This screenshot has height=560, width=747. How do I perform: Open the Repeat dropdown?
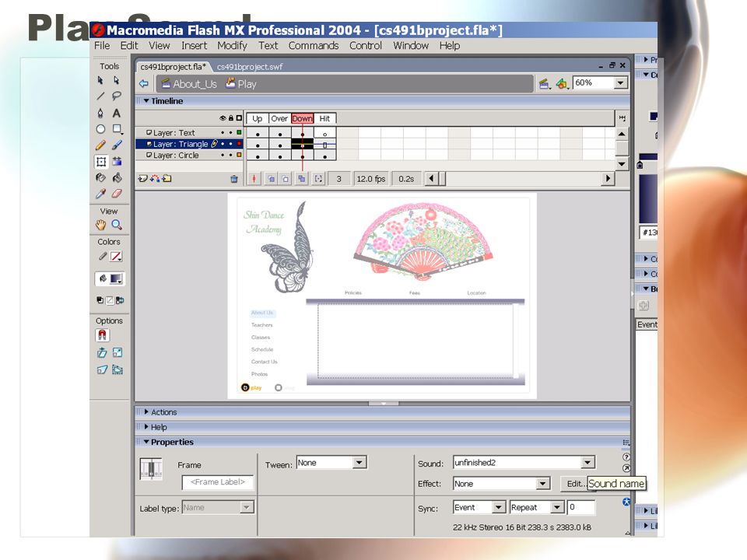pos(557,508)
